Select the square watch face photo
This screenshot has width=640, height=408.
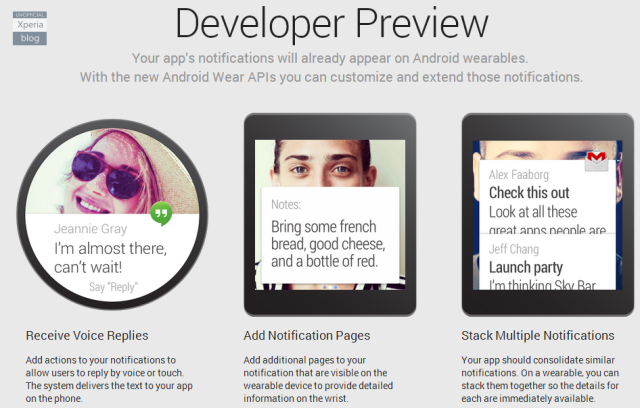330,163
